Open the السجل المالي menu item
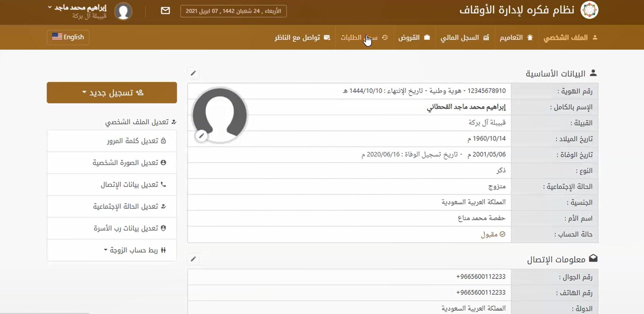The image size is (644, 314). tap(464, 37)
